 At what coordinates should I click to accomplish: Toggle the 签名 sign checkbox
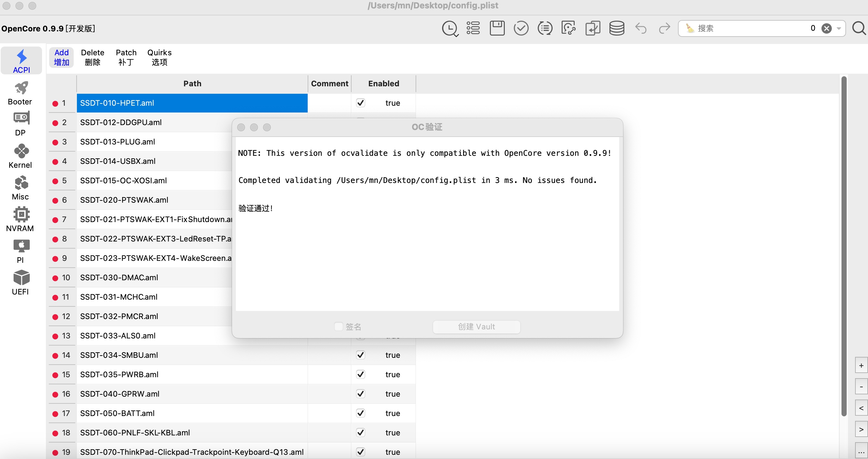coord(338,326)
